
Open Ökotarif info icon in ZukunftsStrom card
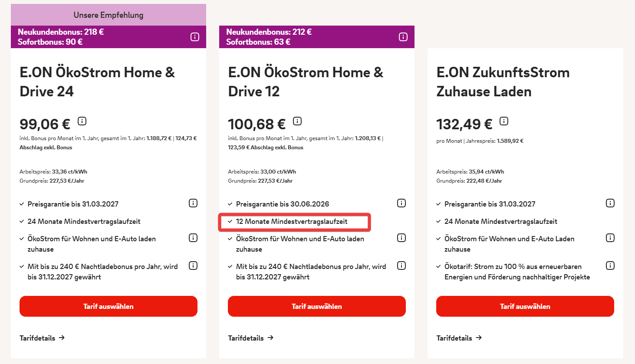coord(610,266)
